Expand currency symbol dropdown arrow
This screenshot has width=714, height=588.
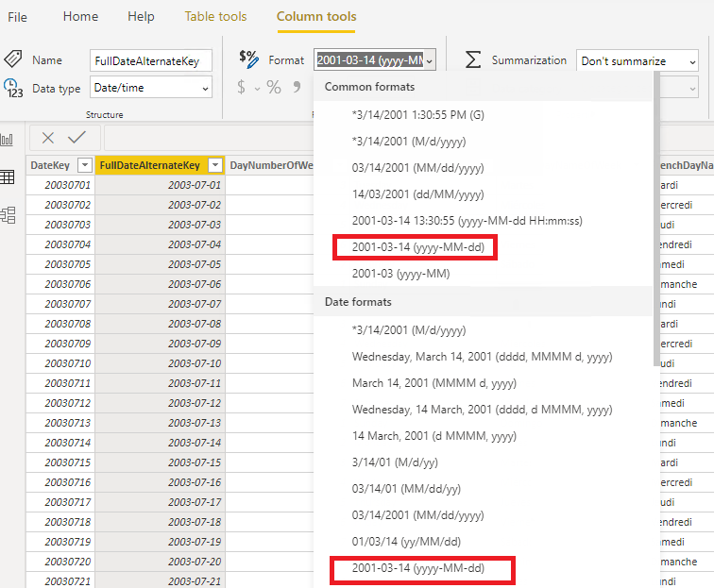[x=257, y=89]
